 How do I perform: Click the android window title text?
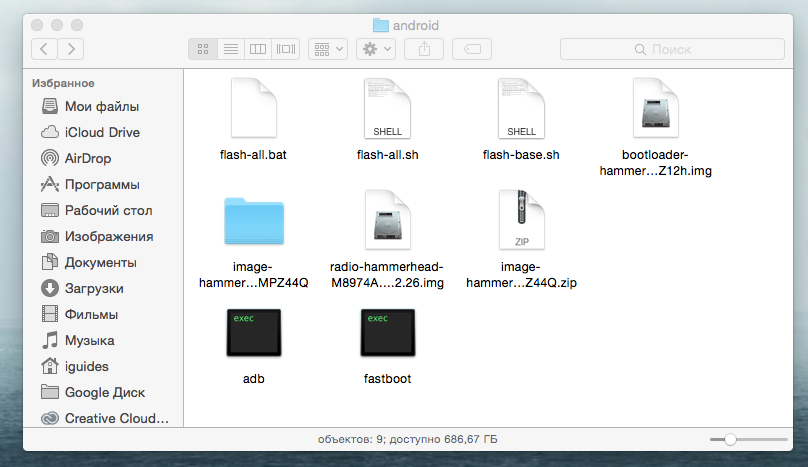coord(416,25)
